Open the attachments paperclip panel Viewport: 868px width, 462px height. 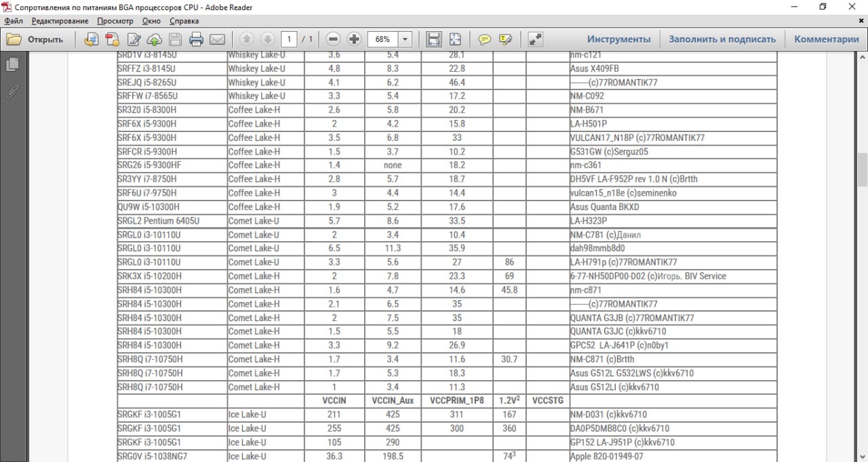pos(12,91)
